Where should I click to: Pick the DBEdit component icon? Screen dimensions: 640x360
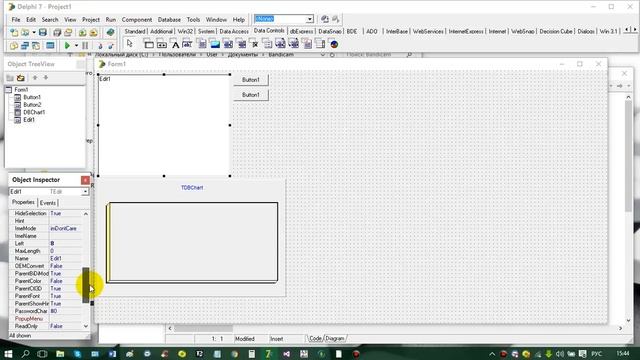tap(187, 44)
